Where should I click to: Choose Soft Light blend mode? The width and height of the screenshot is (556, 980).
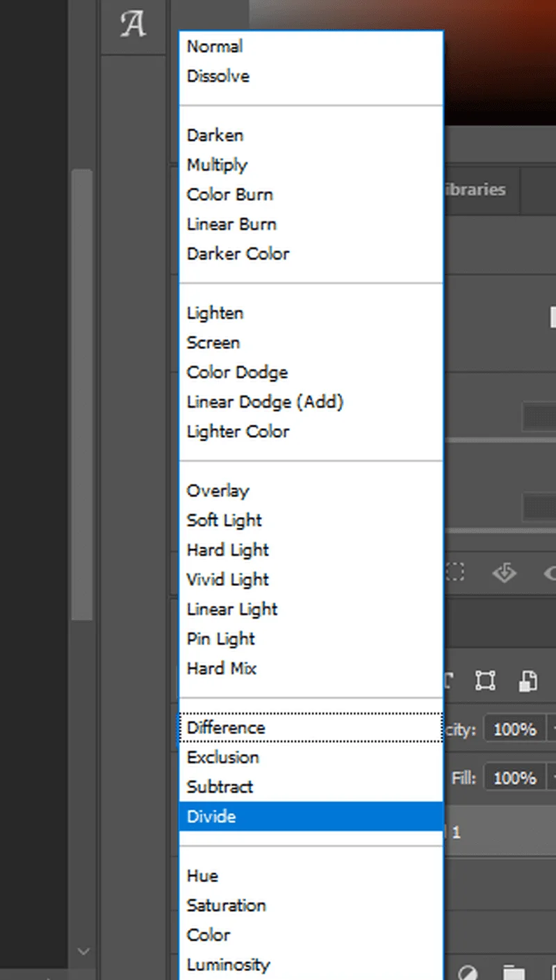[311, 521]
